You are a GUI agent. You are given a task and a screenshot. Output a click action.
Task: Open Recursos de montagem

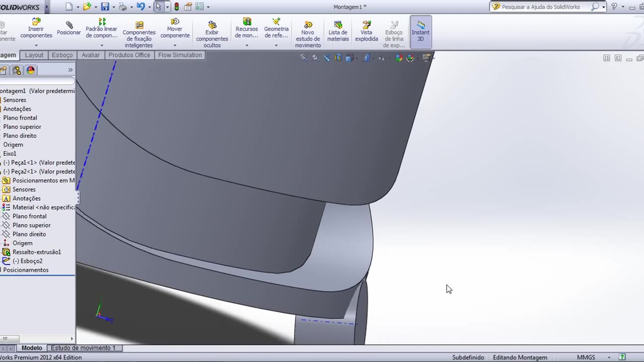pyautogui.click(x=247, y=28)
